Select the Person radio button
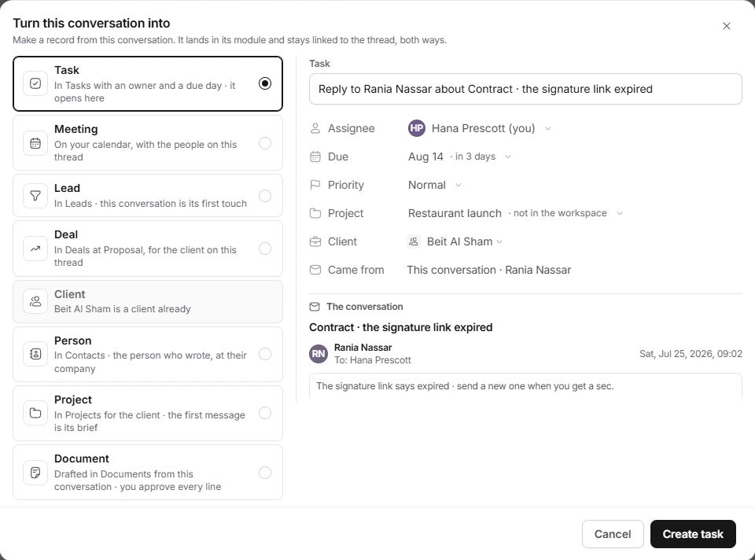The height and width of the screenshot is (560, 755). [x=265, y=354]
